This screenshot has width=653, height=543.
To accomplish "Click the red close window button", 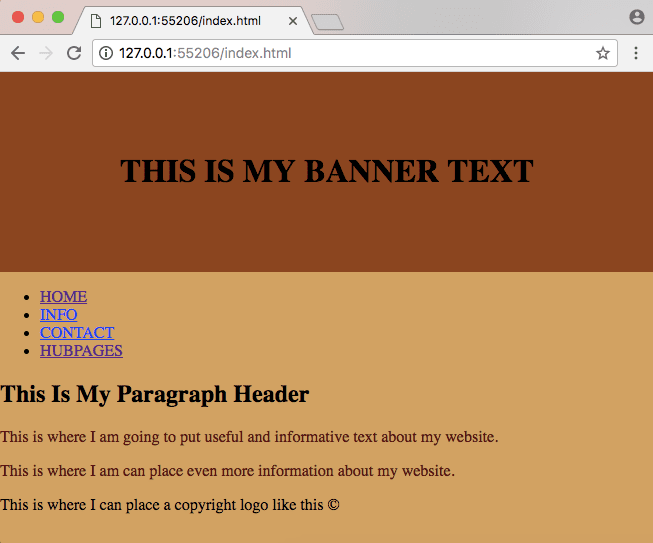I will click(18, 17).
